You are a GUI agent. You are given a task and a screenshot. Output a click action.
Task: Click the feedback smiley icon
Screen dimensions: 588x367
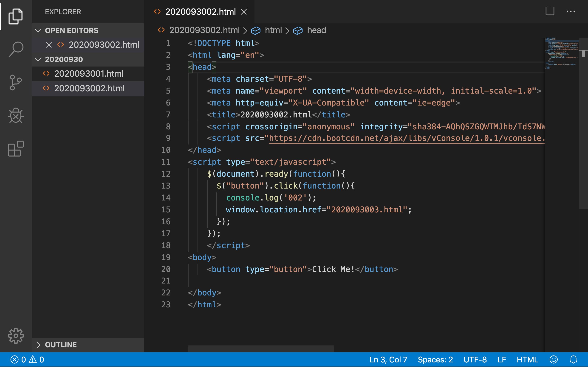tap(554, 359)
